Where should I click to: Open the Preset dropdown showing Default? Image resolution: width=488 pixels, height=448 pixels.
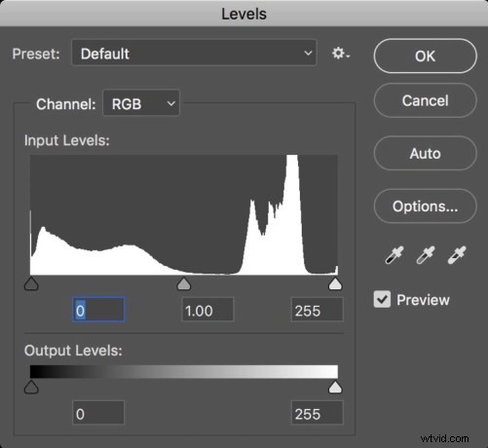194,53
